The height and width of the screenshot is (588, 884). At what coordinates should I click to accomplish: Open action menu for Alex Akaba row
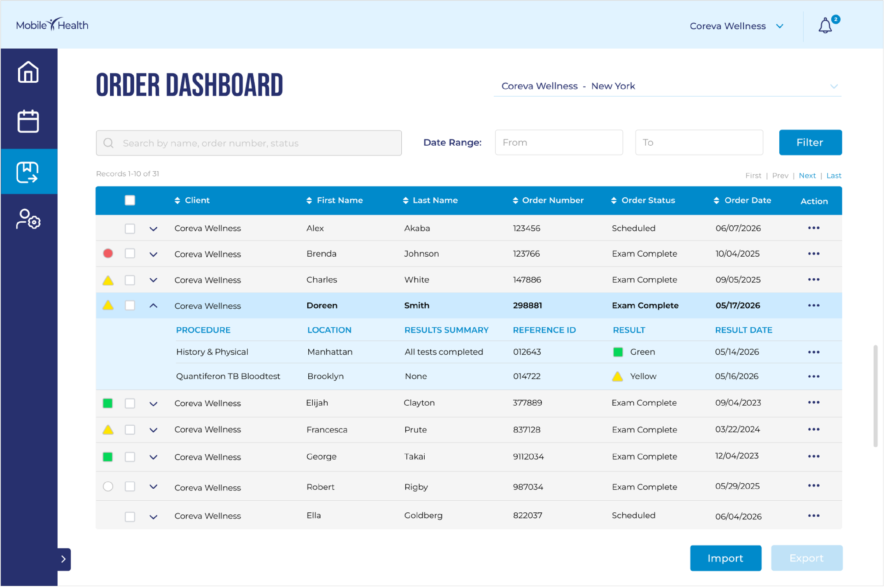click(x=814, y=228)
